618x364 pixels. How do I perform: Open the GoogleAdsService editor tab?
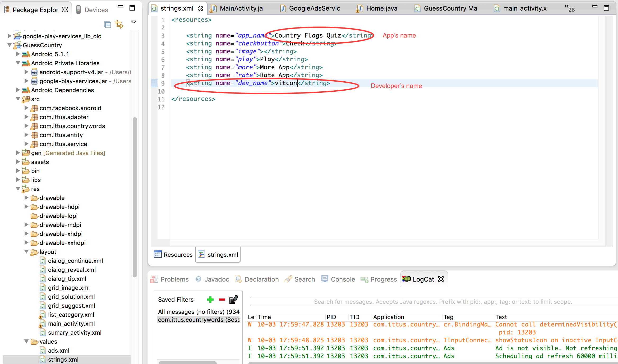pos(310,8)
